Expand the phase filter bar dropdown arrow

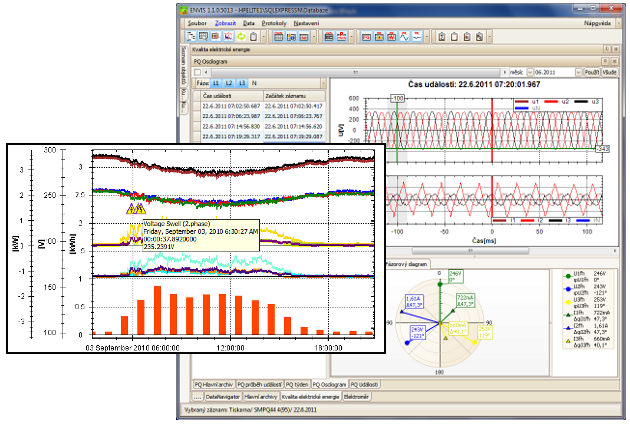(x=323, y=83)
